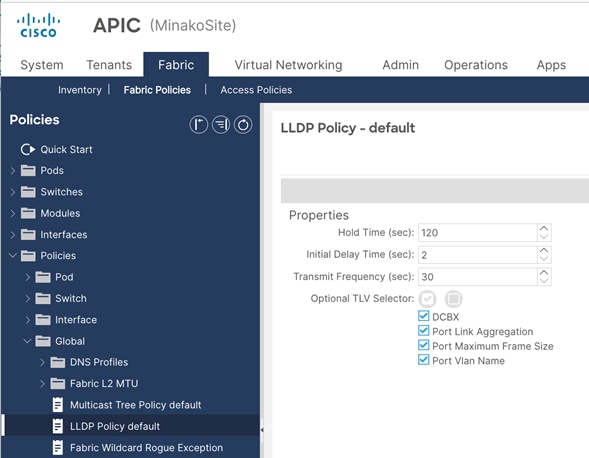
Task: Click the Quick Start icon
Action: tap(28, 150)
